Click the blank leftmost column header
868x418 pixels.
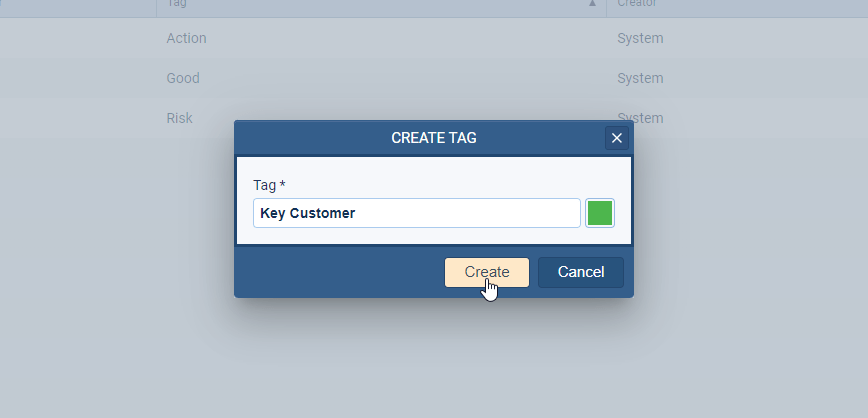tap(78, 4)
